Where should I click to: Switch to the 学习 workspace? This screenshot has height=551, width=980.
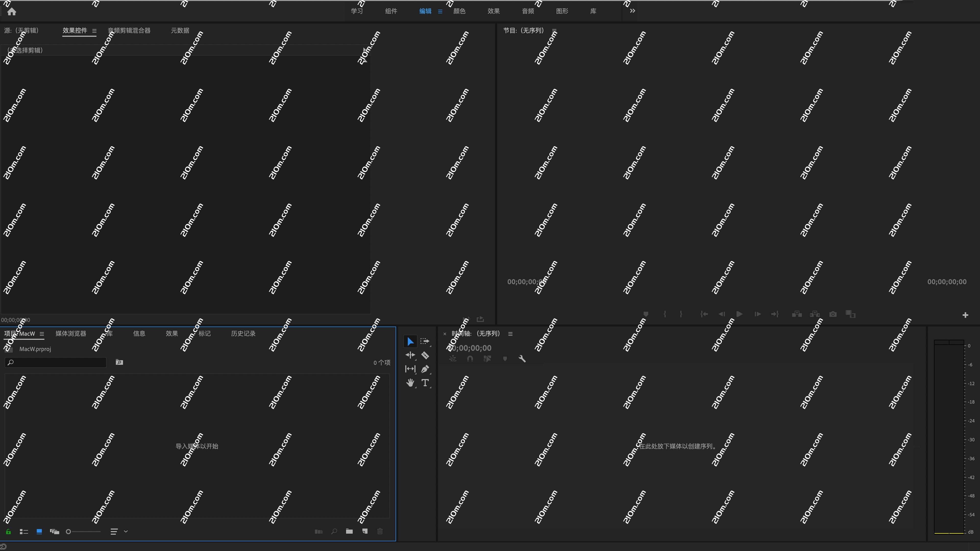pyautogui.click(x=357, y=11)
